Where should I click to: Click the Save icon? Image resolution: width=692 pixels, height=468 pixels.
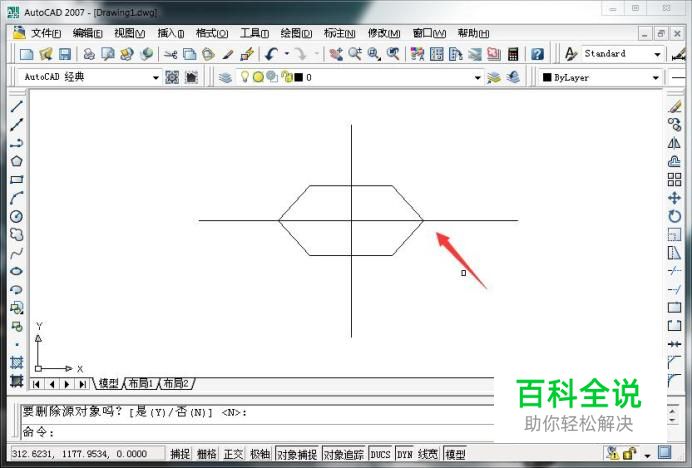[65, 54]
